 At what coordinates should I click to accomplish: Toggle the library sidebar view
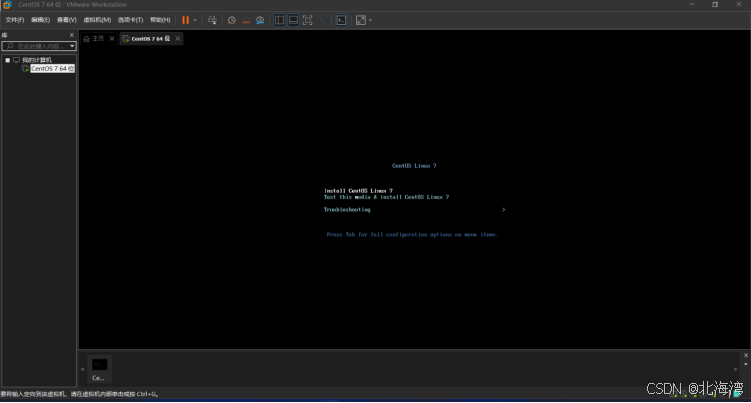click(x=279, y=20)
